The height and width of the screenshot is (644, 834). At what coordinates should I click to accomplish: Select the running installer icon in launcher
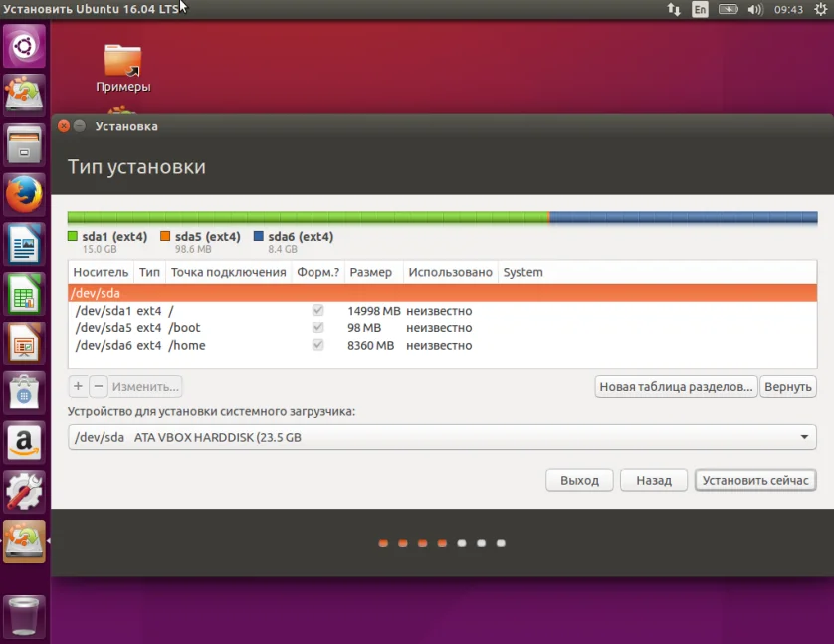point(25,540)
